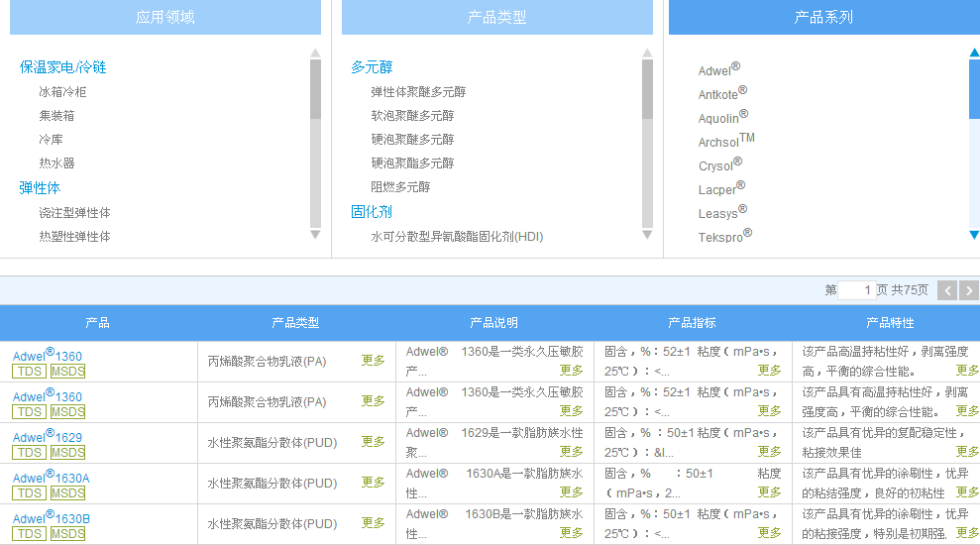Screen dimensions: 980x545
Task: Select the Aquolin® product series
Action: point(723,117)
